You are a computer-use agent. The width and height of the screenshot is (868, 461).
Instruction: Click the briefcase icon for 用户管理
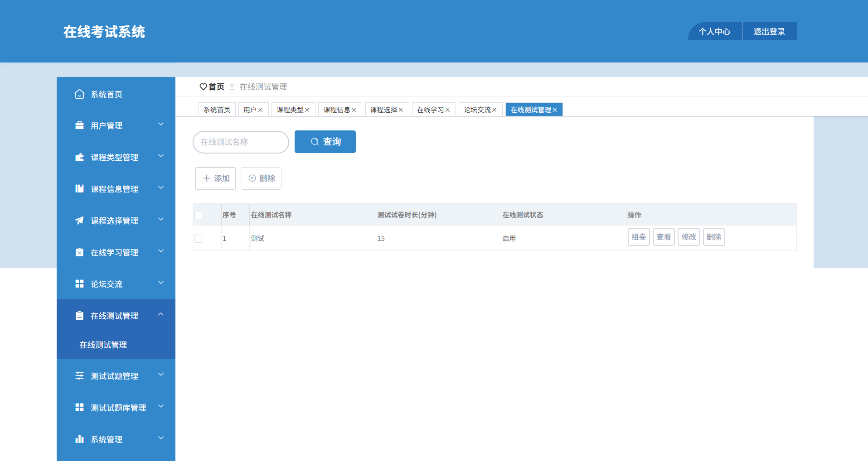tap(79, 125)
